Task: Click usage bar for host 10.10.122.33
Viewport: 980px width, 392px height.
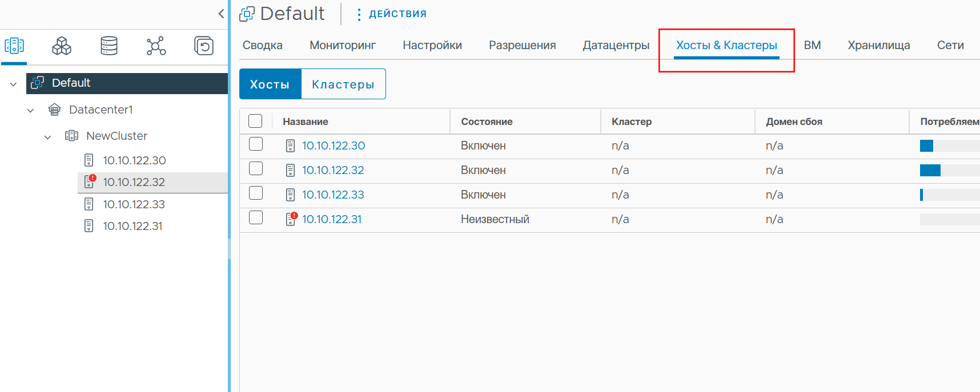Action: 950,195
